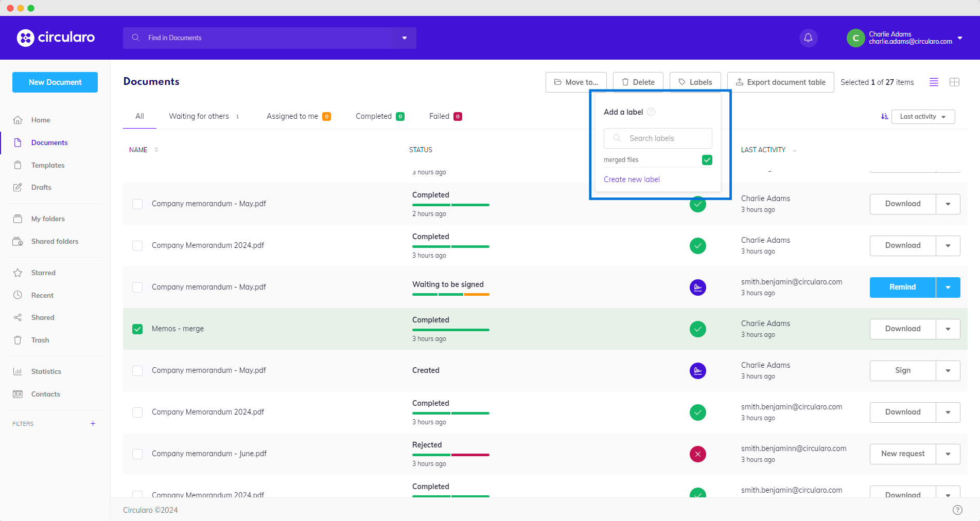Expand the New request dropdown arrow
The image size is (980, 521).
[x=948, y=454]
